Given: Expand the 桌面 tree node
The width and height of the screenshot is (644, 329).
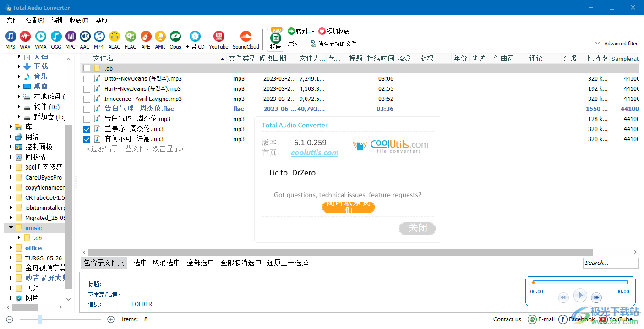Looking at the screenshot, I should coord(19,87).
